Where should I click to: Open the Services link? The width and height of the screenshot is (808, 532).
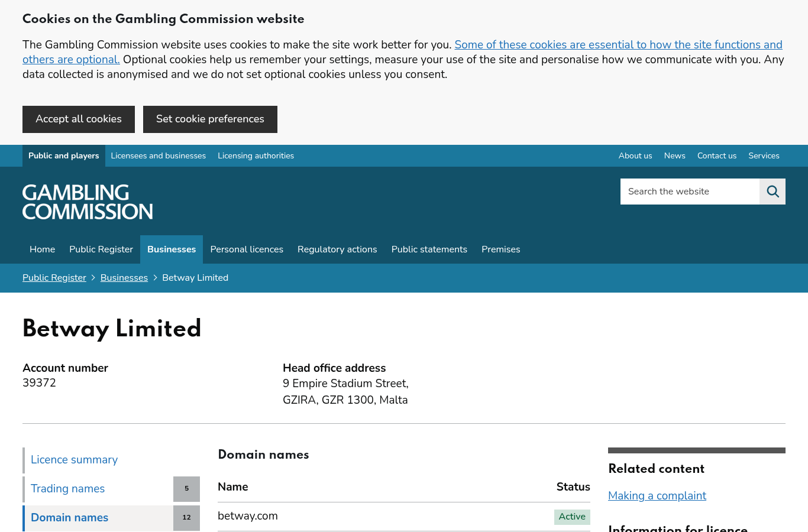point(764,156)
